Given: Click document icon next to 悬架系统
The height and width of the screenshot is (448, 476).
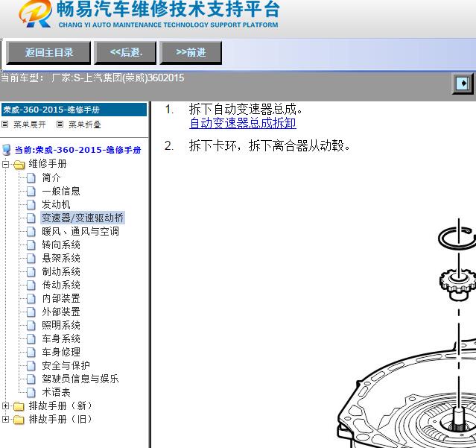Looking at the screenshot, I should click(31, 259).
